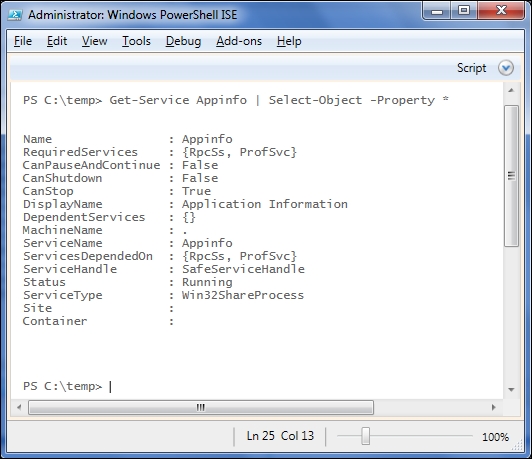Click the DependentServices property name
532x459 pixels.
84,217
